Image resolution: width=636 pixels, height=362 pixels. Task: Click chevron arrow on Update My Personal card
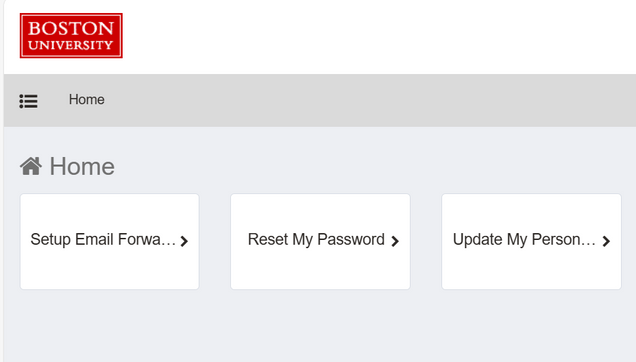[606, 241]
